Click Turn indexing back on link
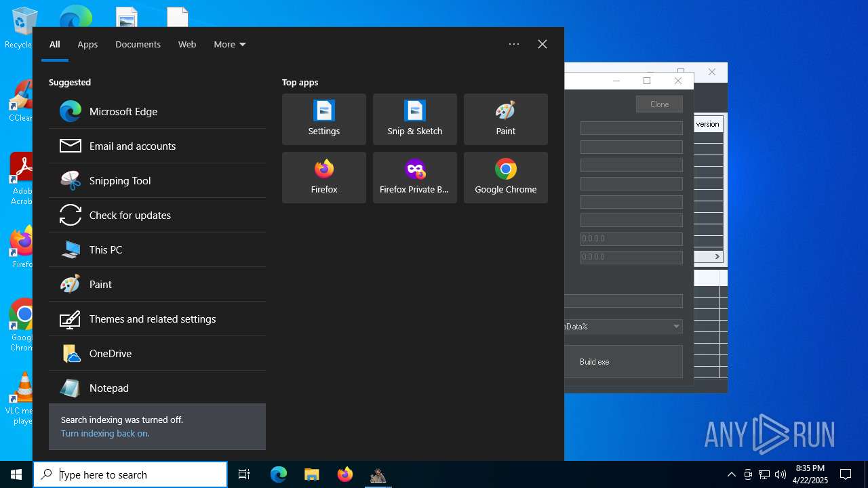The height and width of the screenshot is (488, 868). [105, 433]
